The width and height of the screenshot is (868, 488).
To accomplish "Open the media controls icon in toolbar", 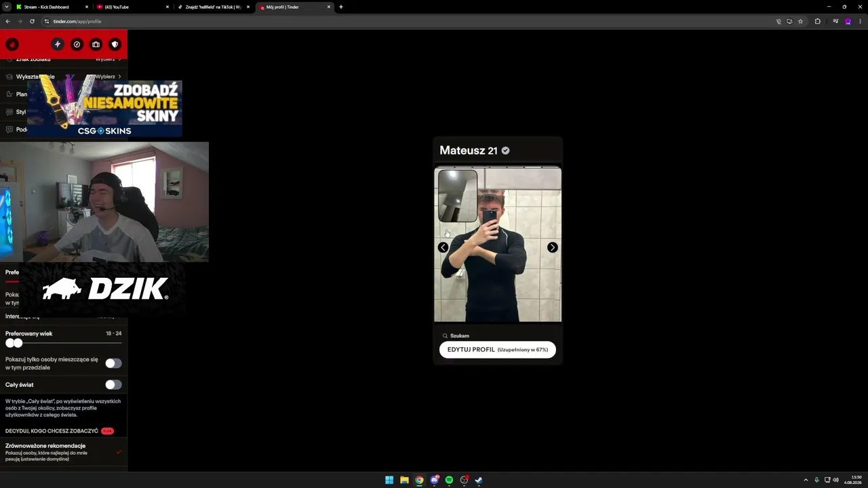I will (x=835, y=21).
